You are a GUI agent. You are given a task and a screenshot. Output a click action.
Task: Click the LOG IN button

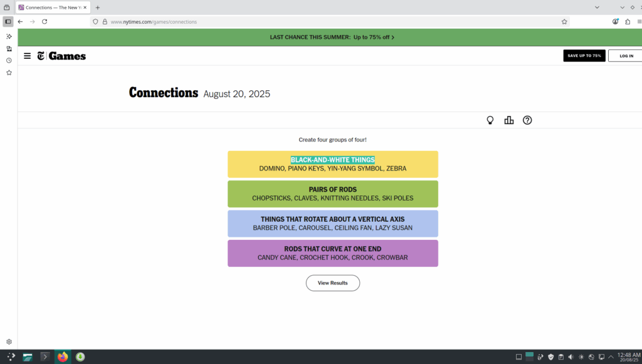[x=626, y=56]
